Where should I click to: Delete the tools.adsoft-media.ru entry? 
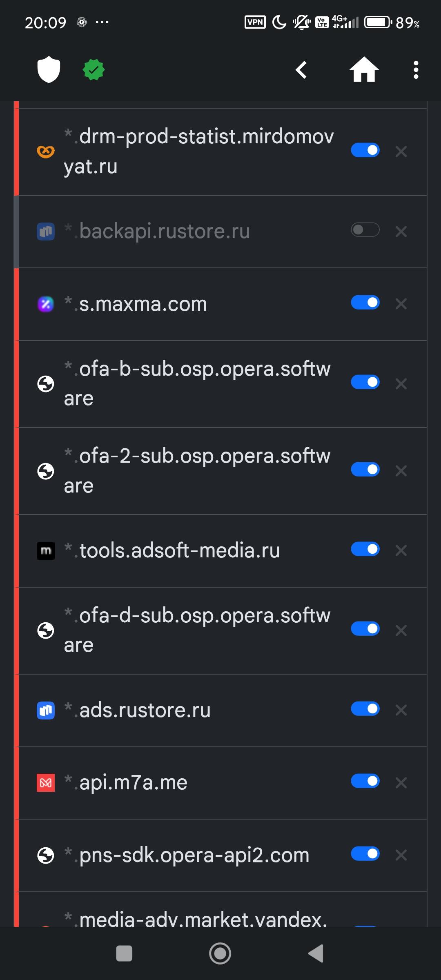[x=401, y=550]
